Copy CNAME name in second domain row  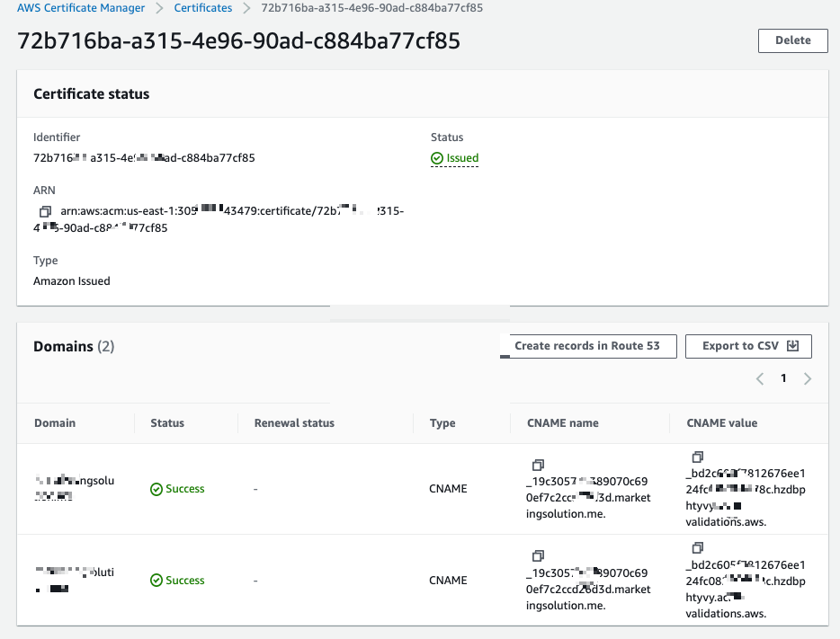coord(538,555)
